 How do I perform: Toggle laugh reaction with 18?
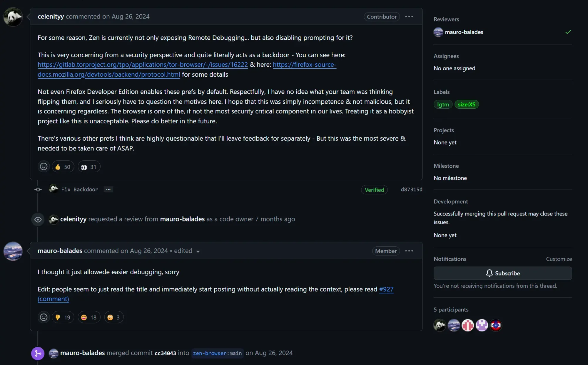click(89, 317)
